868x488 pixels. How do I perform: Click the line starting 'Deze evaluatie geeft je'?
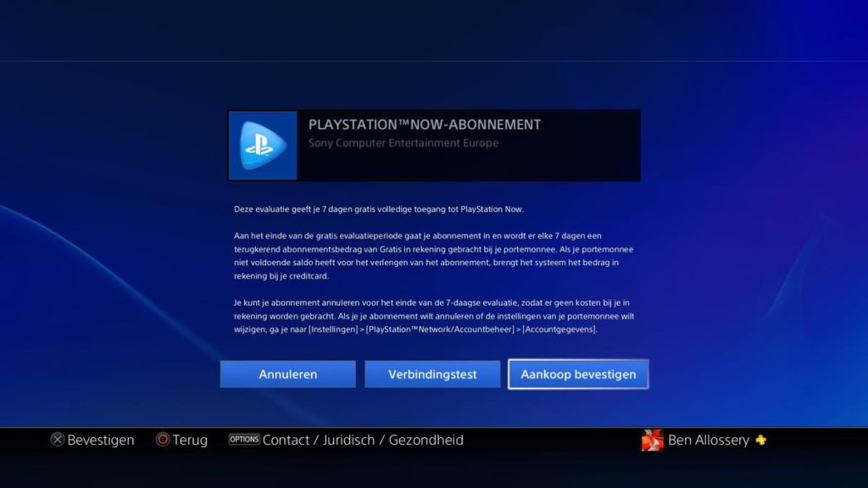(x=379, y=209)
